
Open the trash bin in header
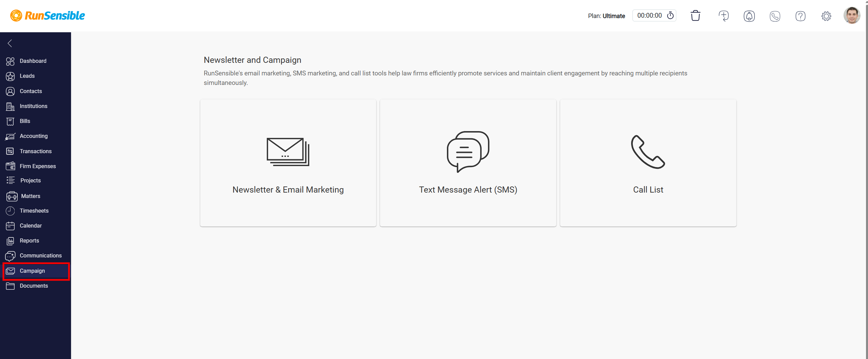point(695,16)
